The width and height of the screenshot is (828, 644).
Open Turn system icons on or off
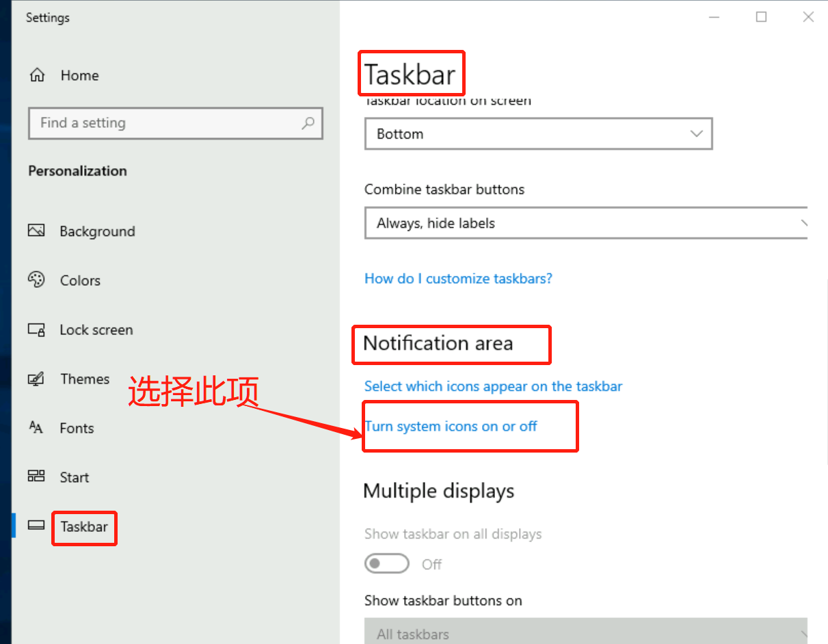pos(451,427)
